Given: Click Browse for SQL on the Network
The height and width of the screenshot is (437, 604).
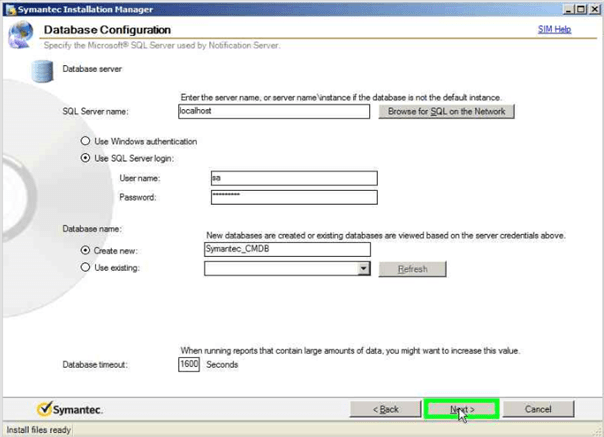Looking at the screenshot, I should click(447, 112).
